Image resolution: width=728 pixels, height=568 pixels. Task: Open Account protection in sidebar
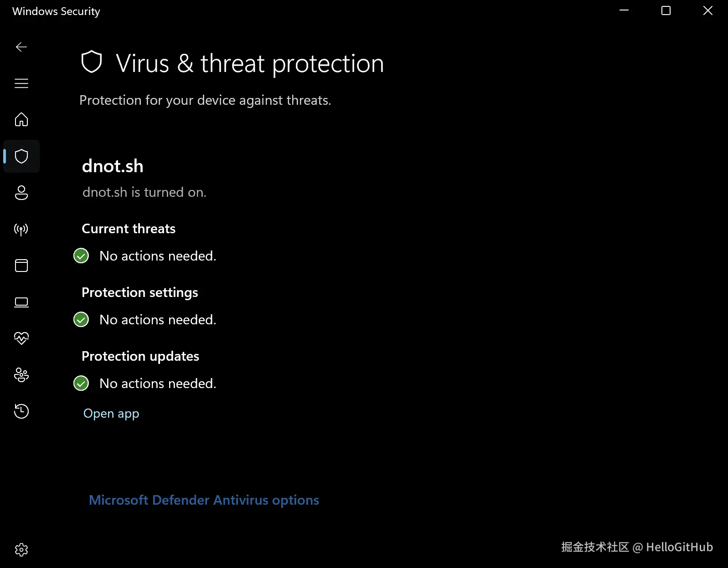[21, 193]
